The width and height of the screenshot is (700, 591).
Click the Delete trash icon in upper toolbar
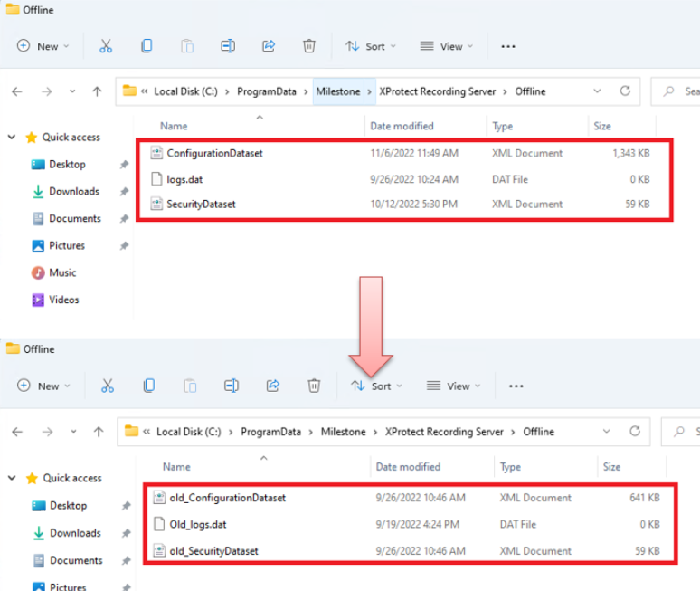tap(309, 46)
